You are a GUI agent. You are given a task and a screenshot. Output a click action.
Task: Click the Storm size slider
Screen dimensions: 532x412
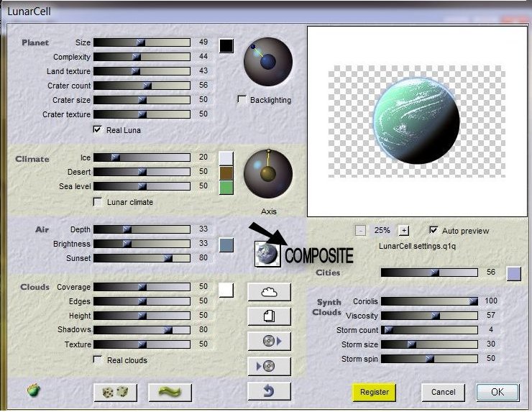tap(429, 344)
